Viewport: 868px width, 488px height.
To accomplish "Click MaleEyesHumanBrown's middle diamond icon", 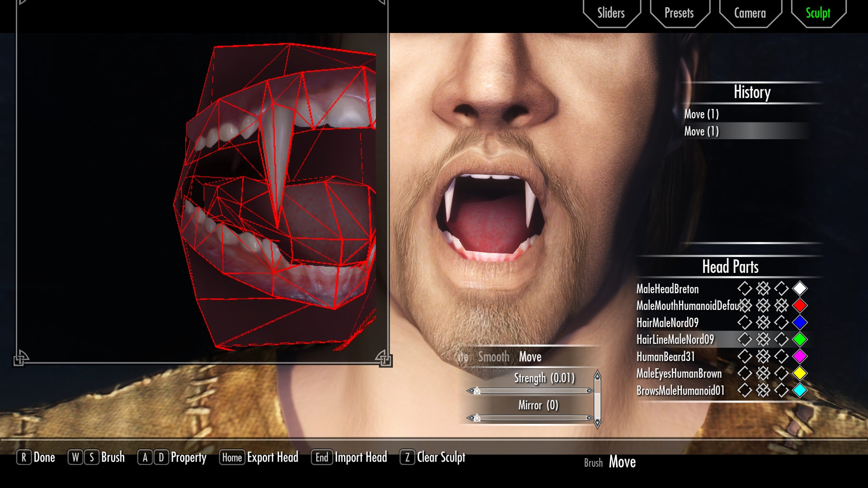I will 763,373.
